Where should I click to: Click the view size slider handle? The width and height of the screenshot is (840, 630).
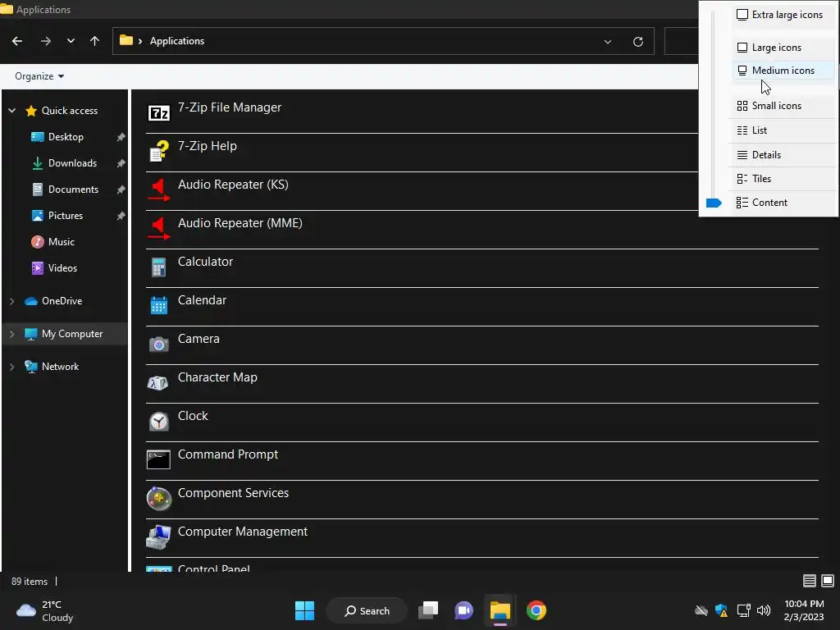click(714, 203)
